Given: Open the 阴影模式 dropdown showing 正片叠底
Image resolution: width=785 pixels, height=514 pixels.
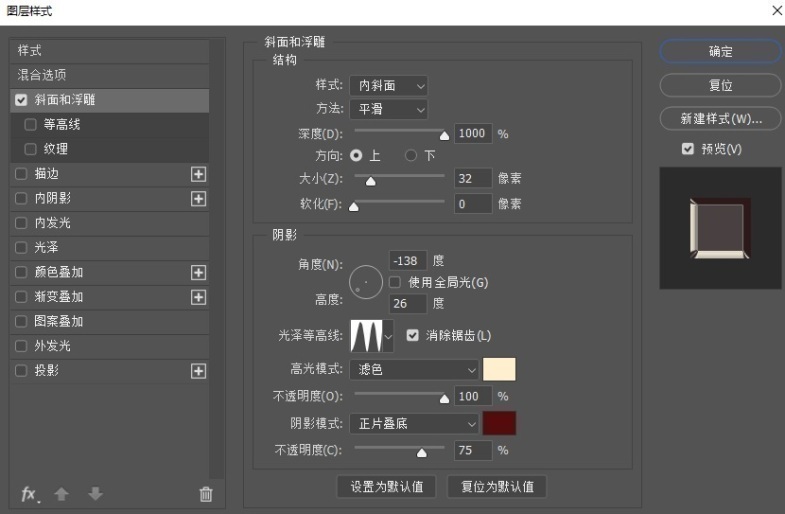Looking at the screenshot, I should [x=413, y=424].
